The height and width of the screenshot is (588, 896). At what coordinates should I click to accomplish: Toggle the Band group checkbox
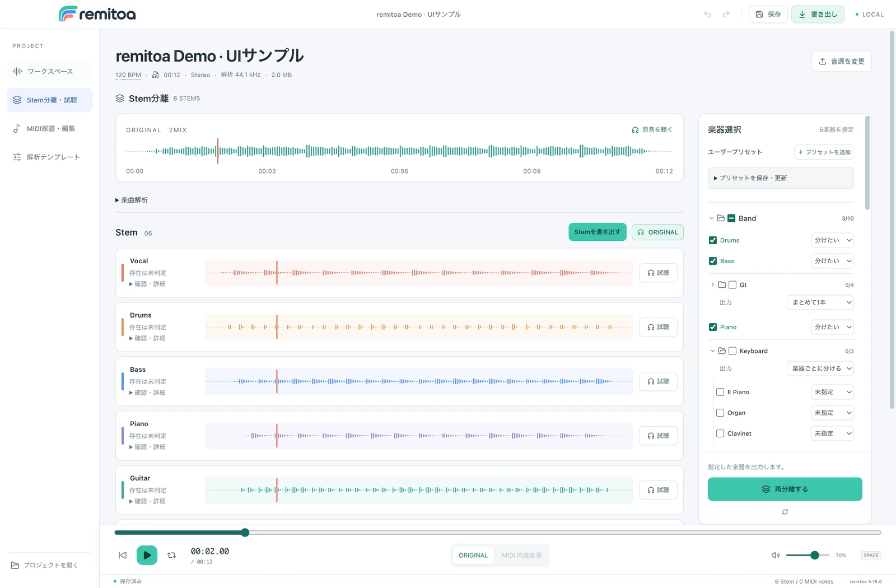[x=731, y=218]
